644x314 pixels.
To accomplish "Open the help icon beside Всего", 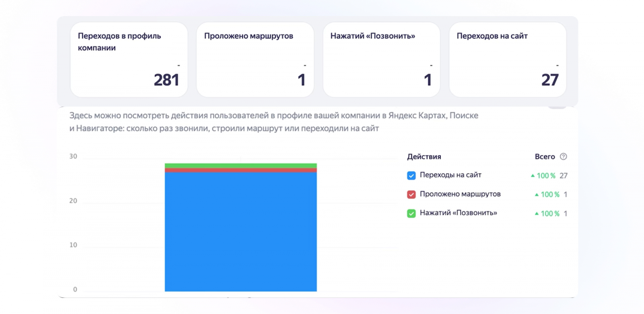I will click(563, 157).
